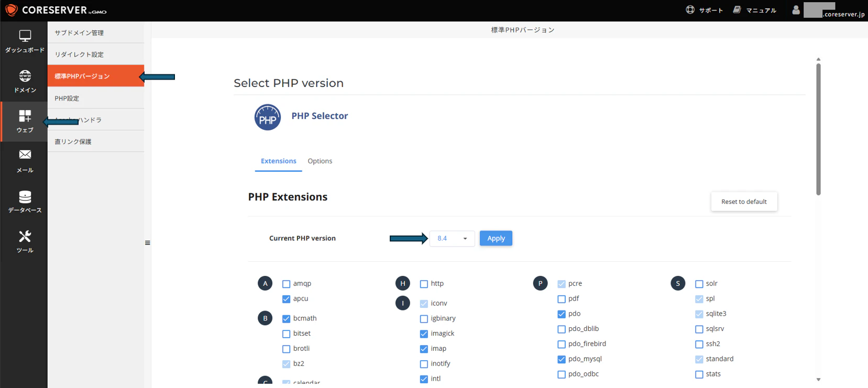868x388 pixels.
Task: Uncheck the bcmath extension
Action: click(286, 318)
